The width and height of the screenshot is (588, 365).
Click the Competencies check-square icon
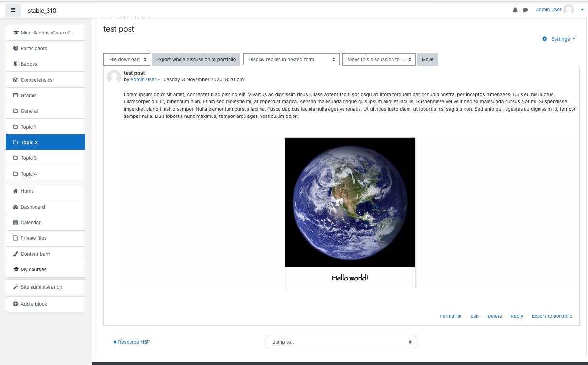coord(16,80)
